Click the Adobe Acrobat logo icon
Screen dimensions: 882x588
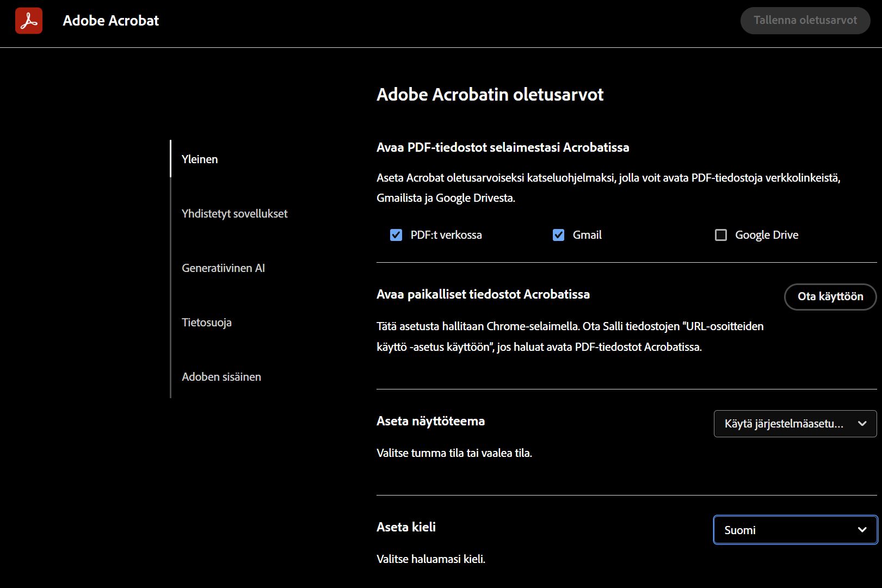[28, 21]
